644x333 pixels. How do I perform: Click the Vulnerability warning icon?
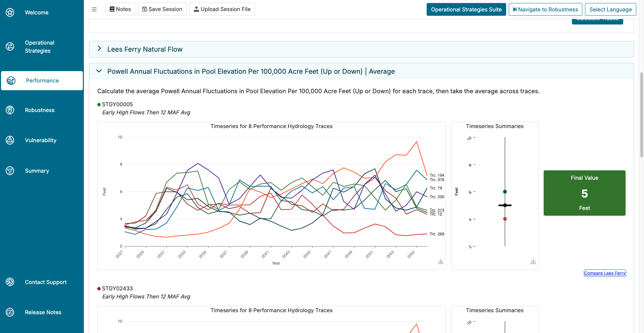coord(10,140)
